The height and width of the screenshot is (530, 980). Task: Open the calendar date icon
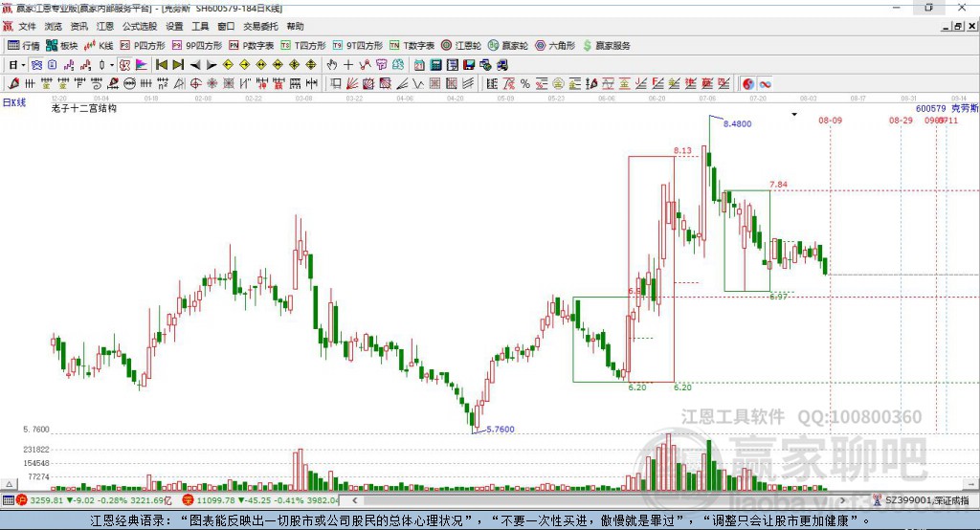(x=419, y=65)
